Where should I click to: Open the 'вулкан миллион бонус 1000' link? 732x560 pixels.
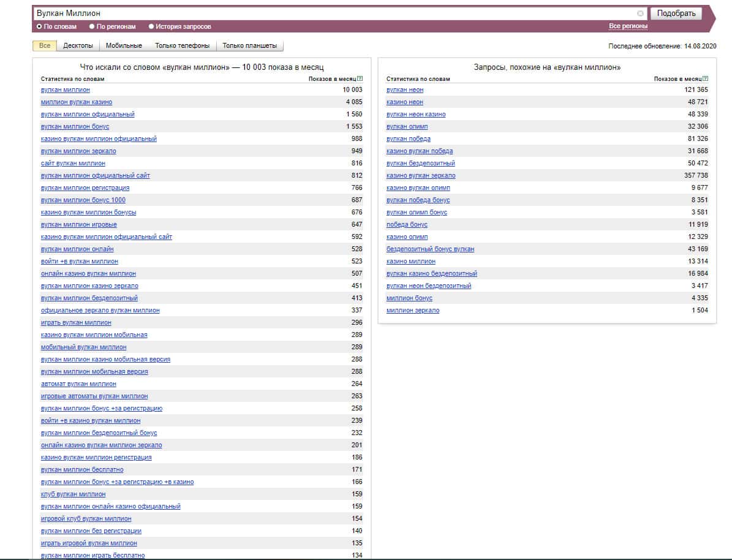[x=83, y=200]
